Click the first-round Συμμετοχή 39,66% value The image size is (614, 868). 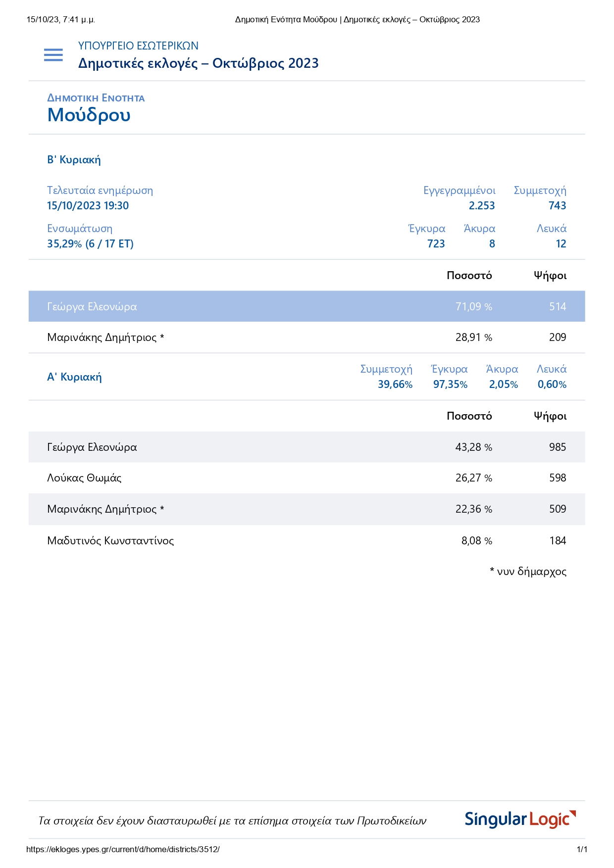pos(395,385)
